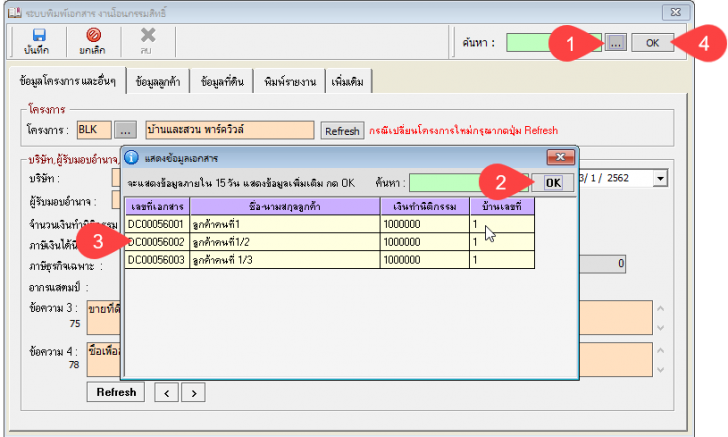728x437 pixels.
Task: Switch to the ข้อมูลลูกค้า tab
Action: [x=159, y=82]
